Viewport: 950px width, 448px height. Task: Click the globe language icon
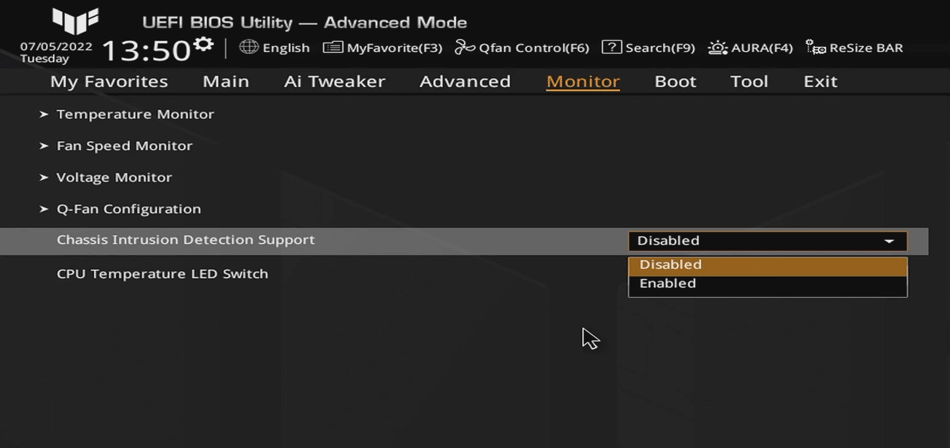[249, 47]
